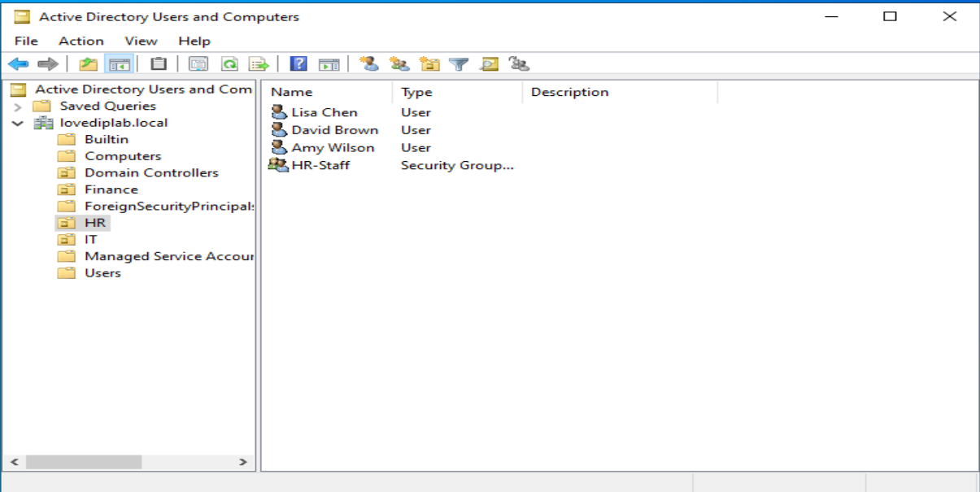The height and width of the screenshot is (492, 980).
Task: Click the app icon in title bar
Action: [22, 16]
